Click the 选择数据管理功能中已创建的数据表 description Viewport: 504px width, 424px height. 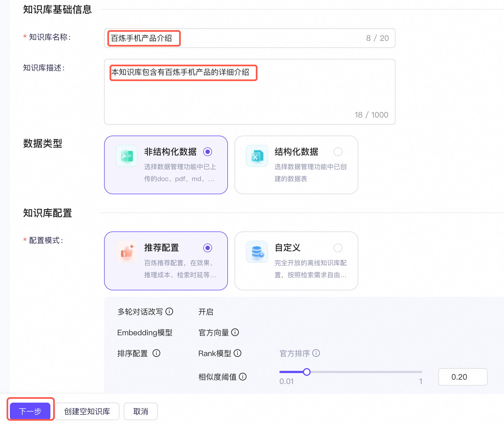(311, 173)
